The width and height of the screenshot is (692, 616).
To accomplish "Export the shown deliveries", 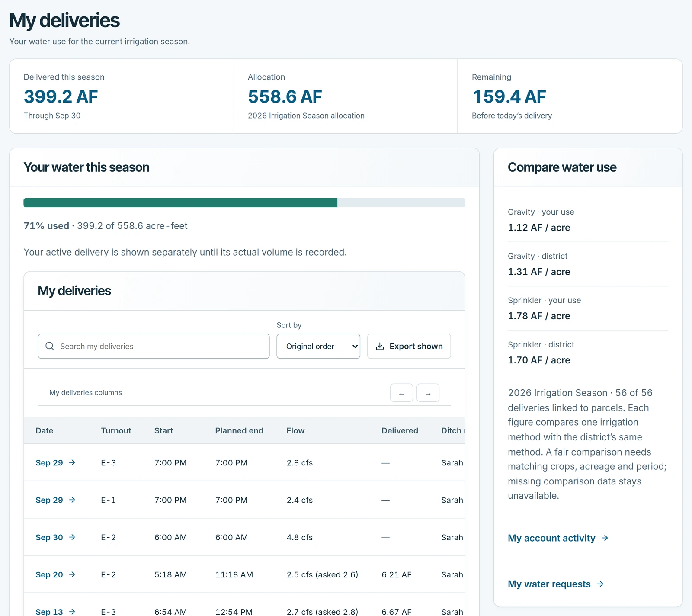I will tap(409, 346).
